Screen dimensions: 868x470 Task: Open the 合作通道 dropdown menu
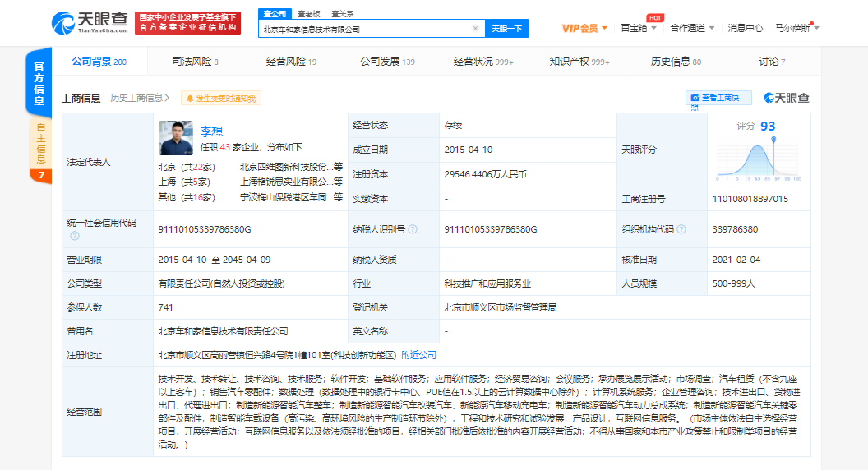coord(692,28)
